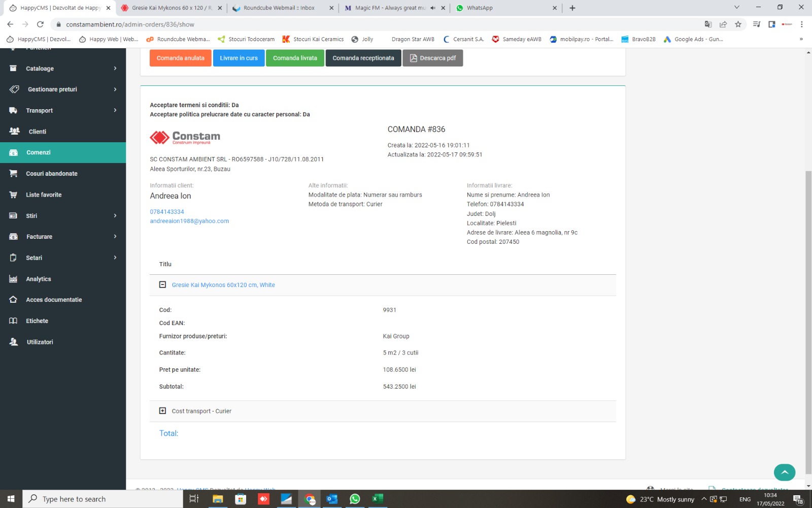812x508 pixels.
Task: Click the Gestionare preturi tag icon
Action: [14, 89]
